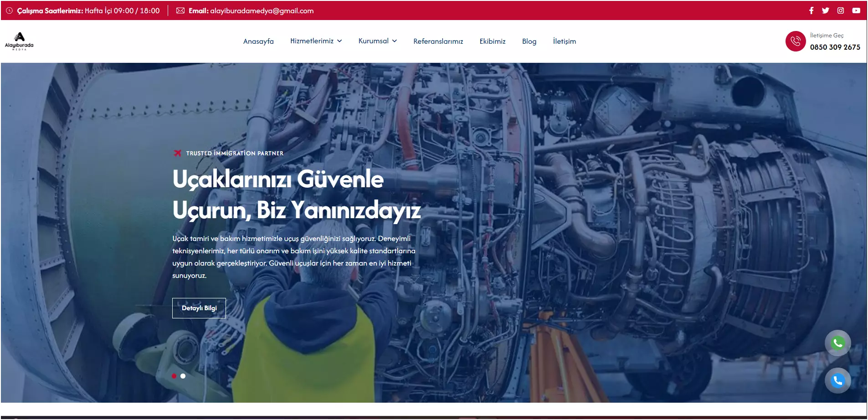Expand the Kurumsal dropdown menu
The width and height of the screenshot is (868, 420).
[377, 41]
